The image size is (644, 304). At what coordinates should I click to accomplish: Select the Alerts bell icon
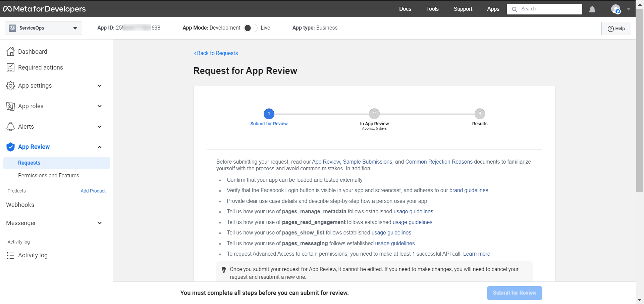coord(10,126)
